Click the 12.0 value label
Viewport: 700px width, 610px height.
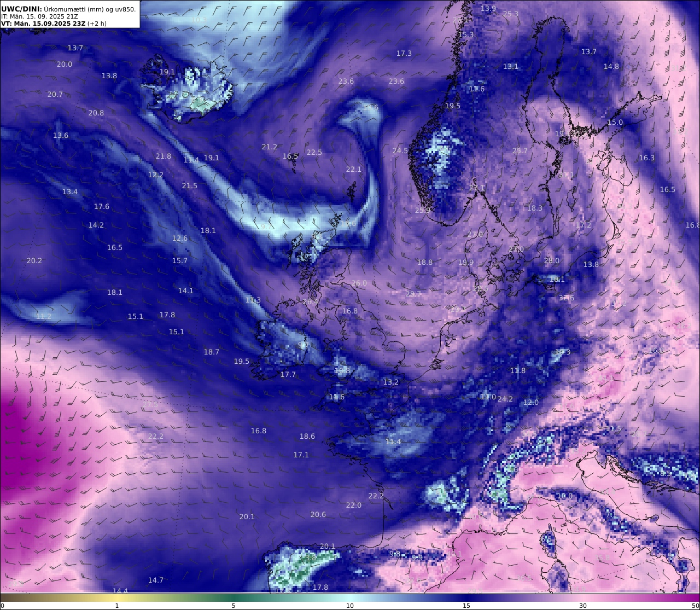pyautogui.click(x=531, y=403)
